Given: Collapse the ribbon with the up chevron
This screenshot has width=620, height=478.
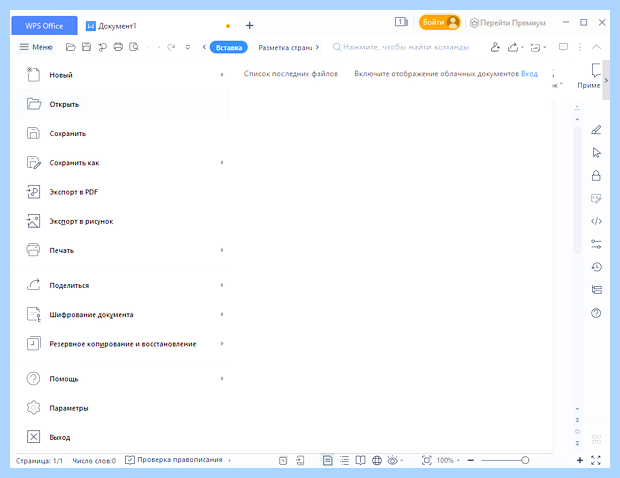Looking at the screenshot, I should click(596, 47).
